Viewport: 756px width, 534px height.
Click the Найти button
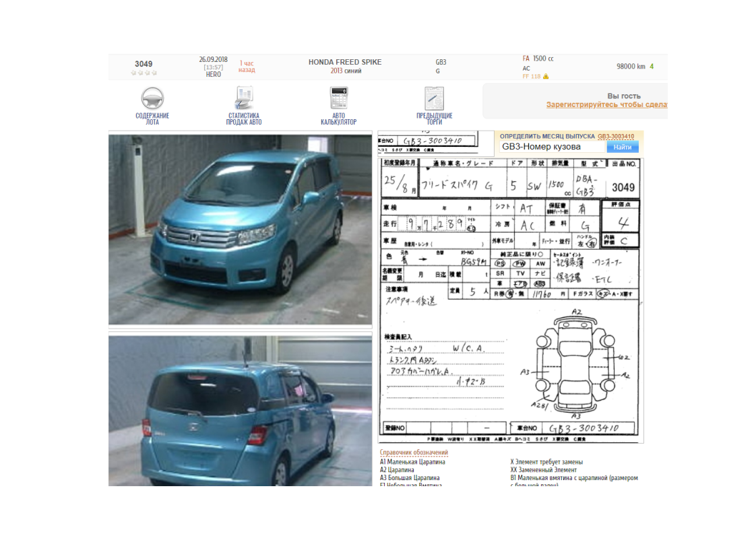click(x=623, y=147)
